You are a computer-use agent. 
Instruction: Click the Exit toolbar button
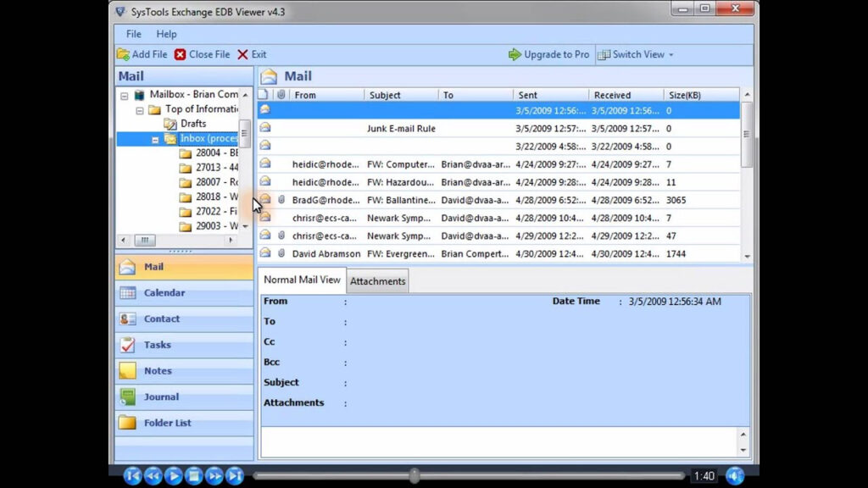click(x=252, y=54)
